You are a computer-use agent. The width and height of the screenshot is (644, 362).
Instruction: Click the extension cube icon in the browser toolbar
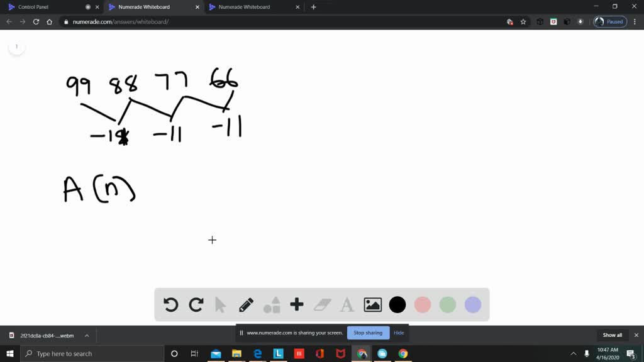coord(540,21)
